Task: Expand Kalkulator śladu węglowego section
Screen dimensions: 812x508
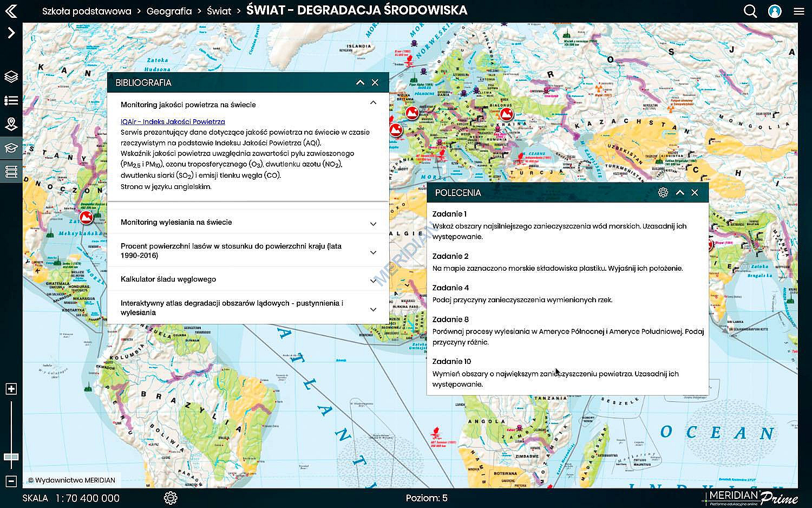Action: (x=373, y=281)
